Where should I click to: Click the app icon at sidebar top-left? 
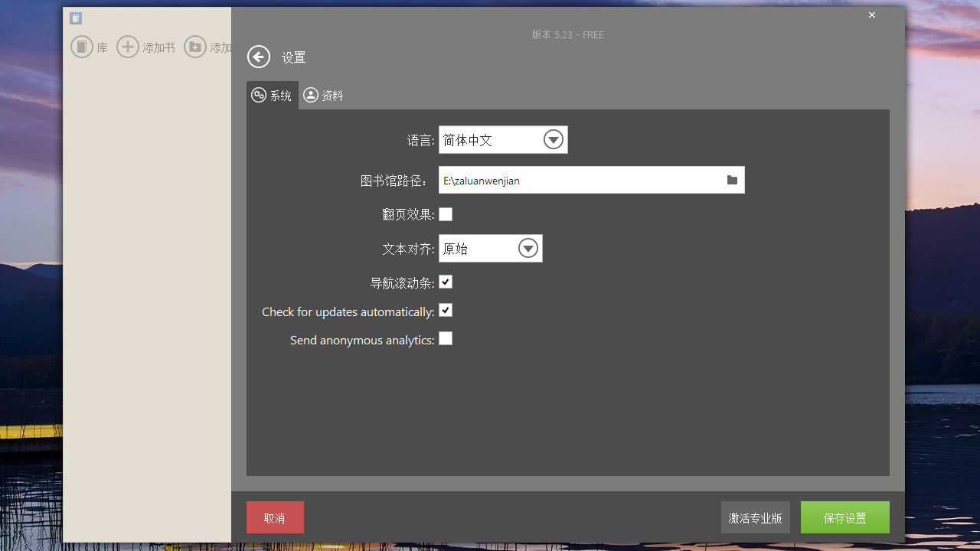75,18
